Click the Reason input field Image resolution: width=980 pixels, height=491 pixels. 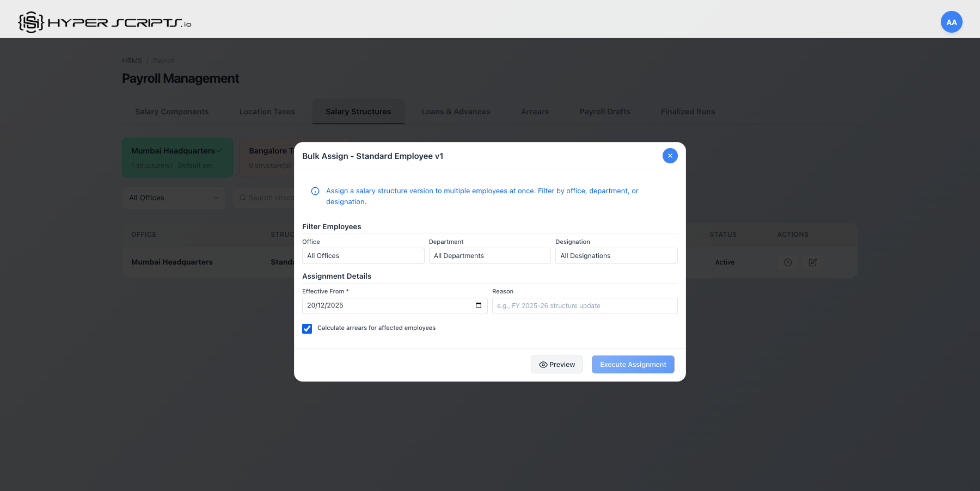coord(584,305)
